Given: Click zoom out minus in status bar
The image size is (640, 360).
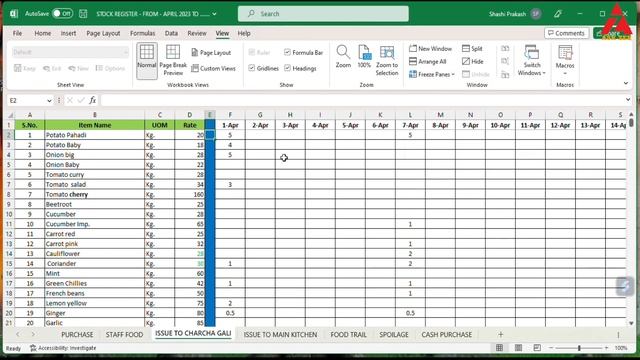Looking at the screenshot, I should pos(551,348).
